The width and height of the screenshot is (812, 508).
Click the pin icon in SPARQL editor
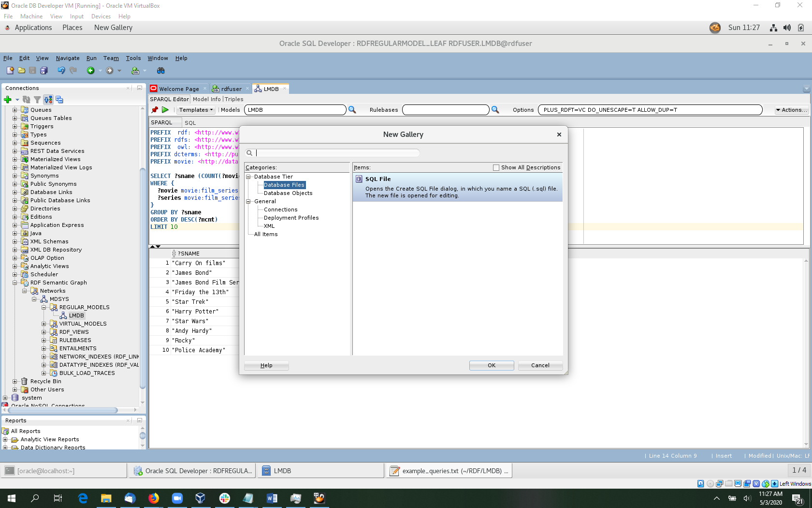click(x=155, y=110)
